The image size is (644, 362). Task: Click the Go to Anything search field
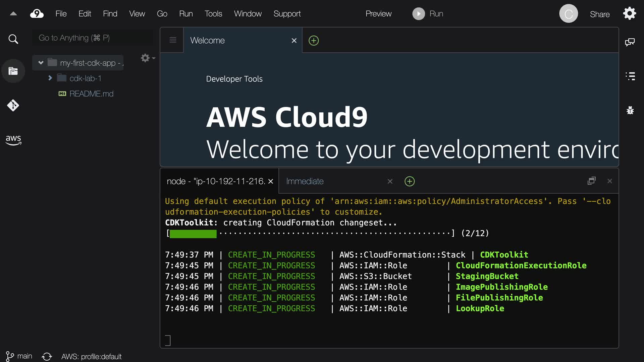92,38
